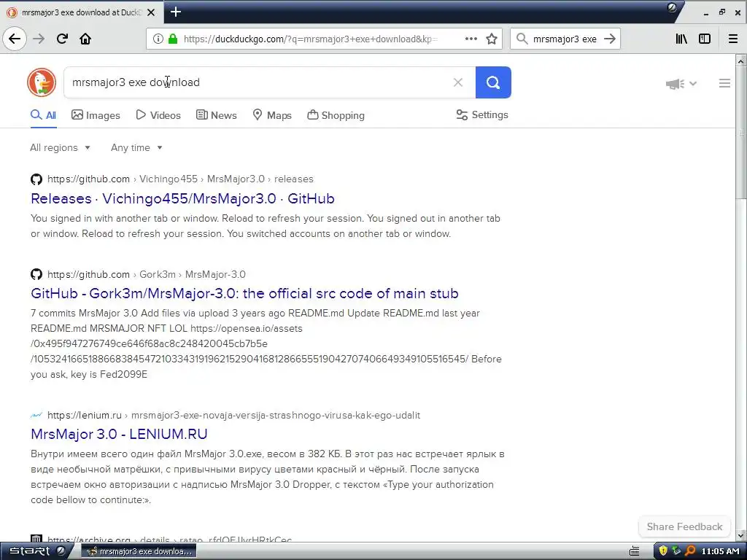Click GitHub favicon of Gork3m result
This screenshot has width=747, height=560.
click(36, 274)
